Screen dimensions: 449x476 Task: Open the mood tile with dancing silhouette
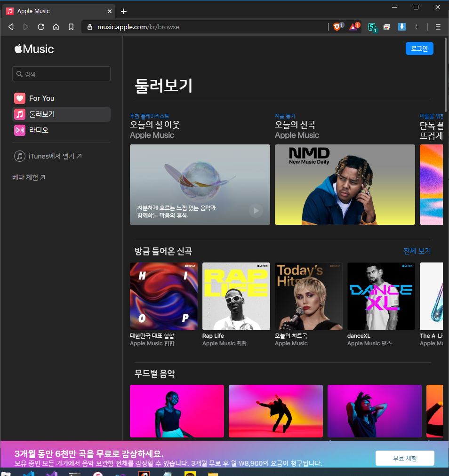275,411
